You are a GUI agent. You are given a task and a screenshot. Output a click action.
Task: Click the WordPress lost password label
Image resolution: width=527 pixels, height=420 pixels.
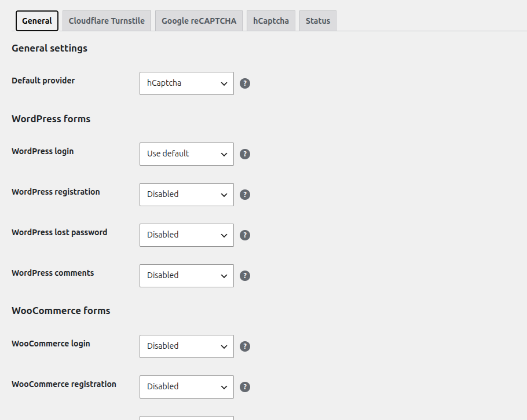(x=60, y=232)
